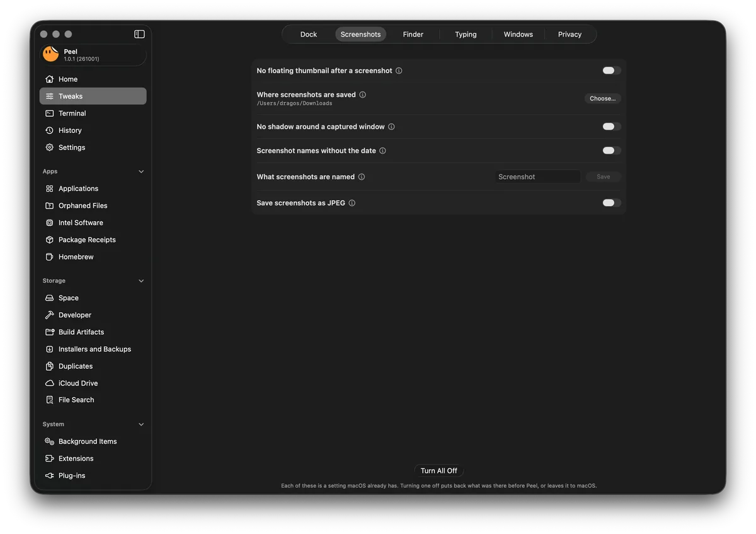Collapse the System sidebar section
756x534 pixels.
point(141,424)
